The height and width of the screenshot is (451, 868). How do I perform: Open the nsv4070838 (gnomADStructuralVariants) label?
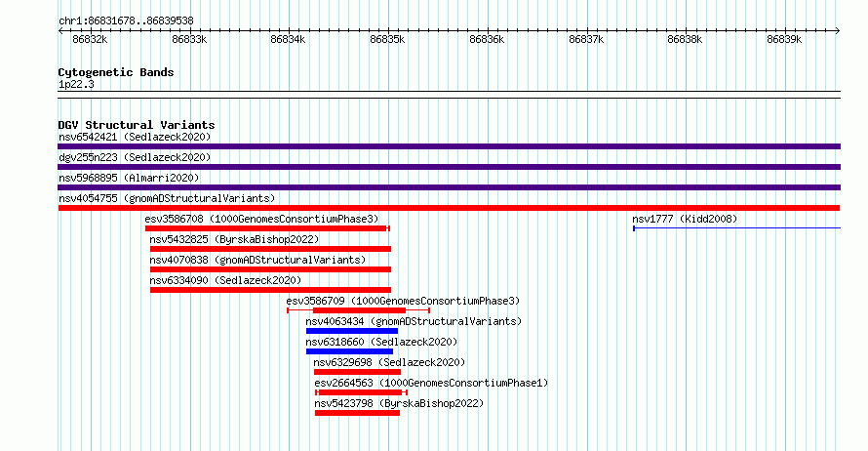pos(257,260)
